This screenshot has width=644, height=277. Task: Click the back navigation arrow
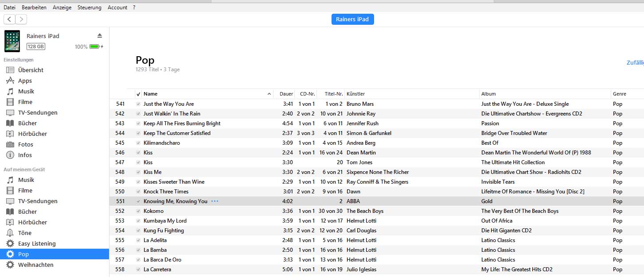9,19
